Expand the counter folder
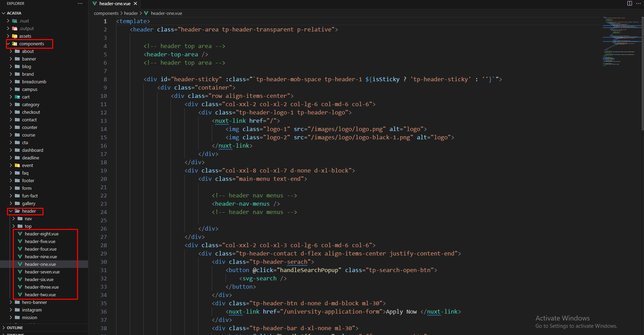Screen dimensions: 644x335 11,127
